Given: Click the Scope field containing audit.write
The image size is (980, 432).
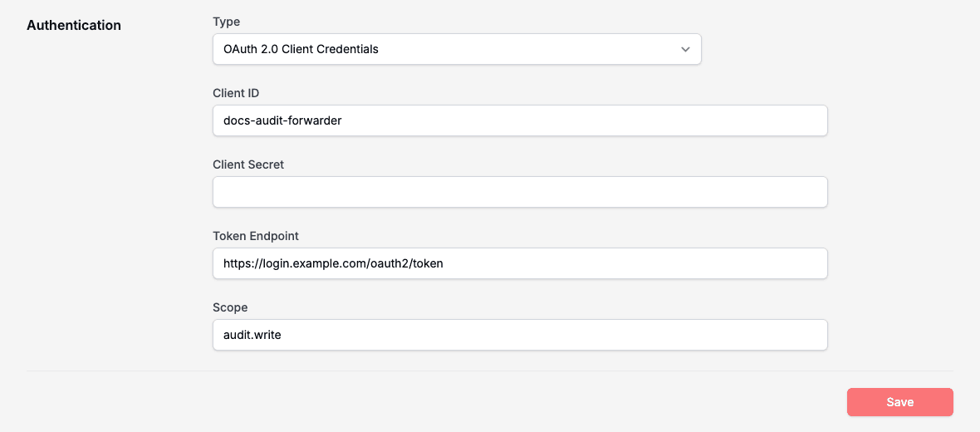Looking at the screenshot, I should click(520, 335).
